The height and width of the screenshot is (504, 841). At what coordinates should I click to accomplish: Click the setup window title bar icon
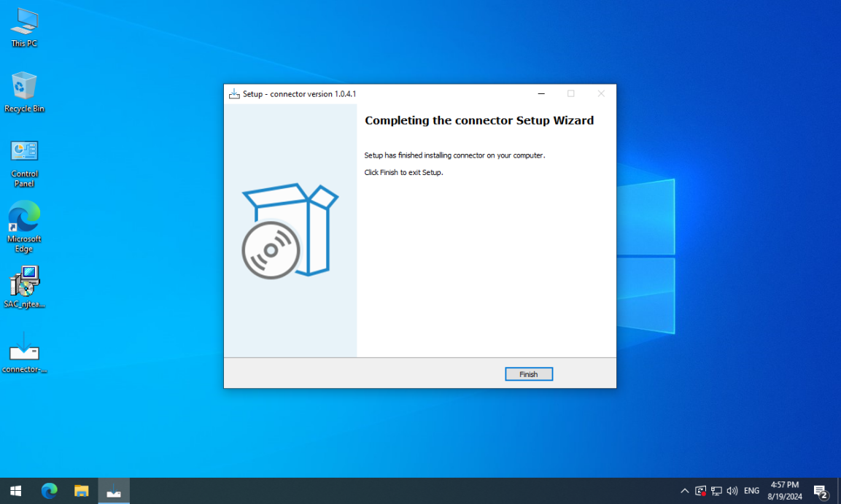234,94
